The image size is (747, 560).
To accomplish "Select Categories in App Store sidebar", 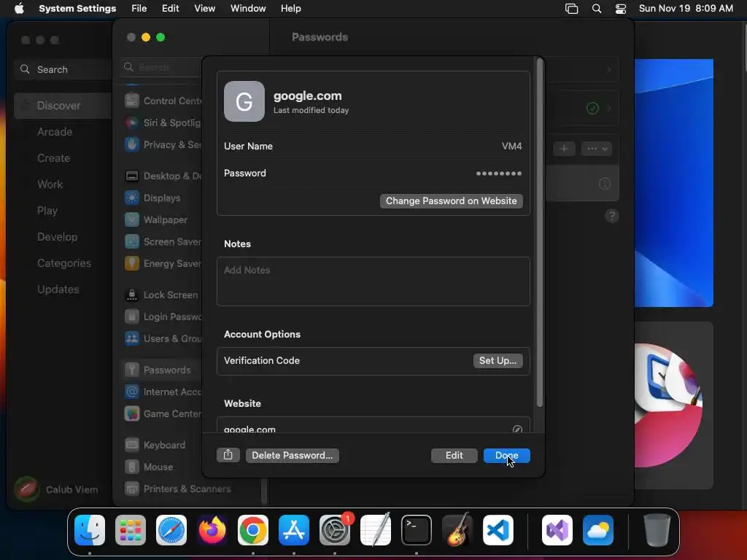I will [x=64, y=262].
